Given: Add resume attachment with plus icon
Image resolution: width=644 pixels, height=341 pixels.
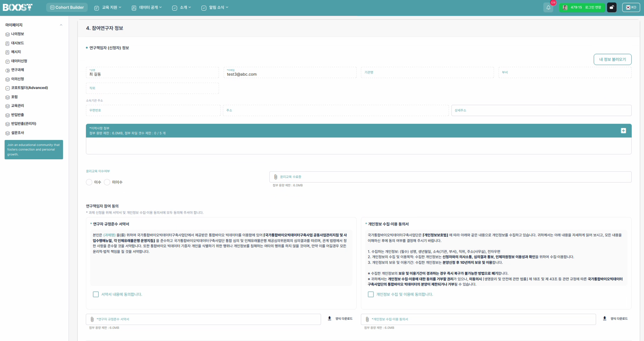Looking at the screenshot, I should (x=623, y=131).
